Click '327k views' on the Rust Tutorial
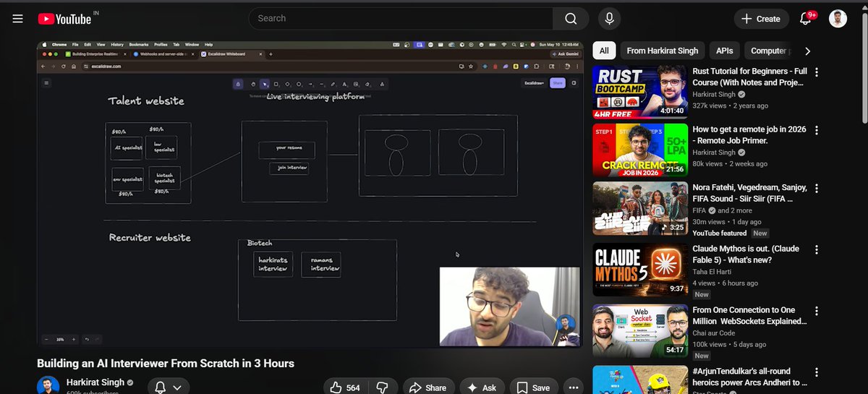 [710, 106]
